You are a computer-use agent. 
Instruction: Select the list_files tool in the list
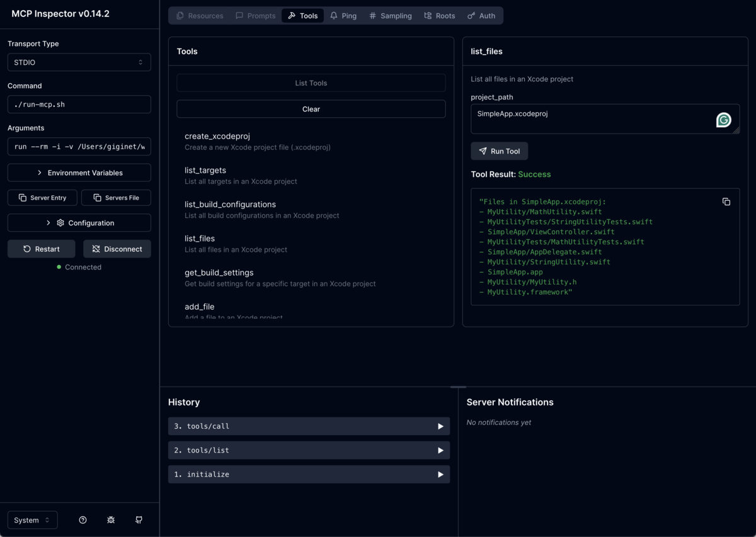click(311, 243)
